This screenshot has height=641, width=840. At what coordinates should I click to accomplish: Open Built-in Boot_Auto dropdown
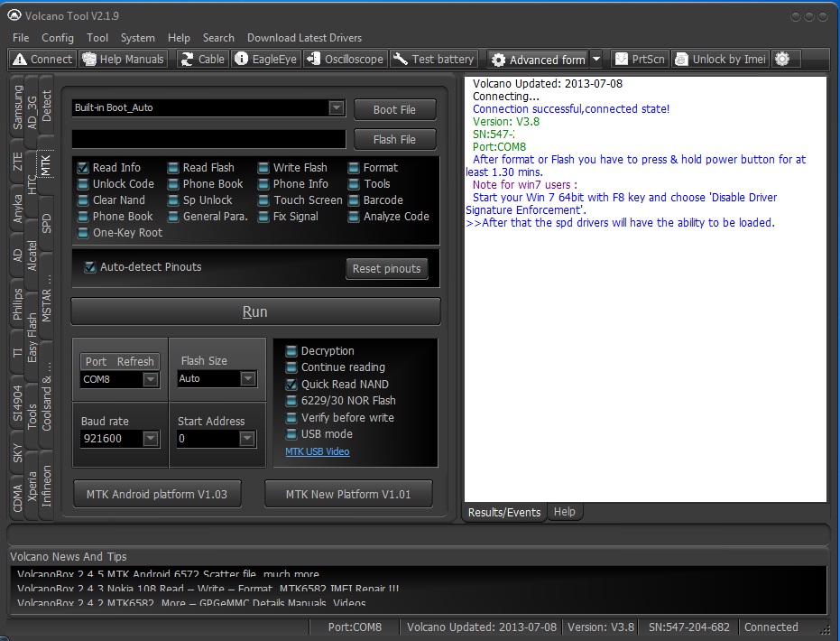click(336, 107)
